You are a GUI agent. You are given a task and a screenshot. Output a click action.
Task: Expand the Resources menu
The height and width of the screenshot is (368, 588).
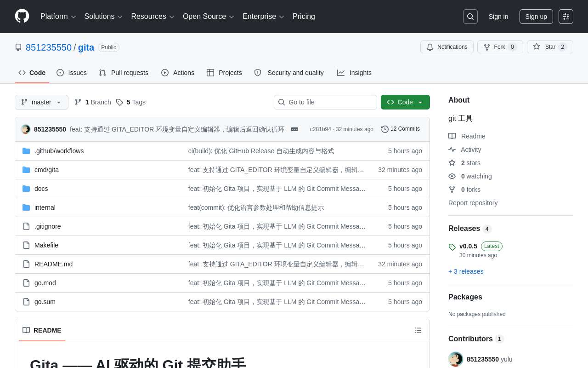pyautogui.click(x=153, y=17)
